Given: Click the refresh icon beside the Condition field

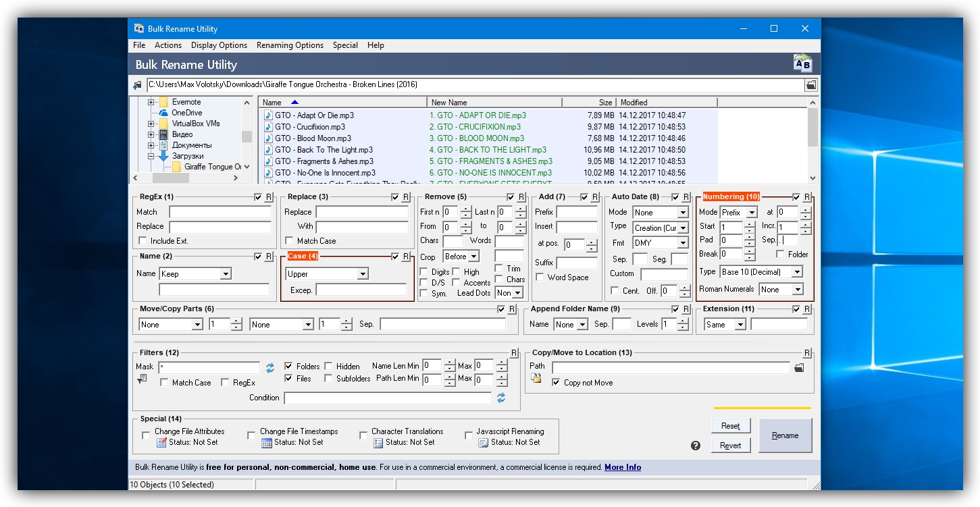Looking at the screenshot, I should pyautogui.click(x=501, y=398).
